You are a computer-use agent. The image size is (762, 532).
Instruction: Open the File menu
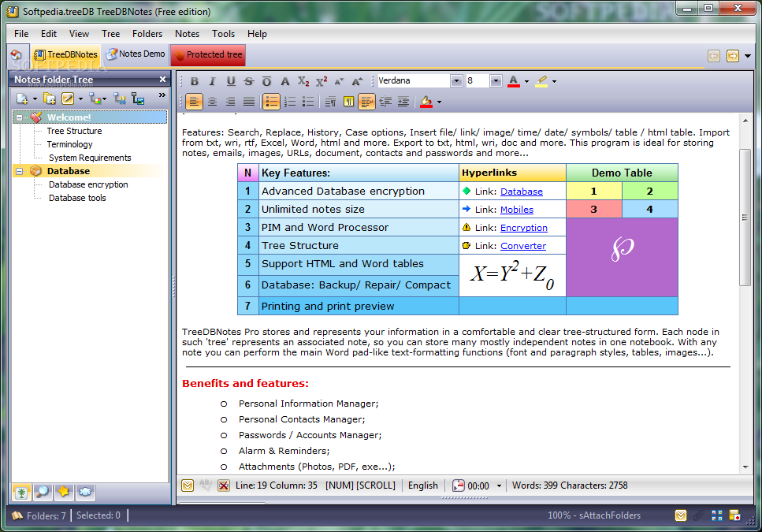point(21,34)
